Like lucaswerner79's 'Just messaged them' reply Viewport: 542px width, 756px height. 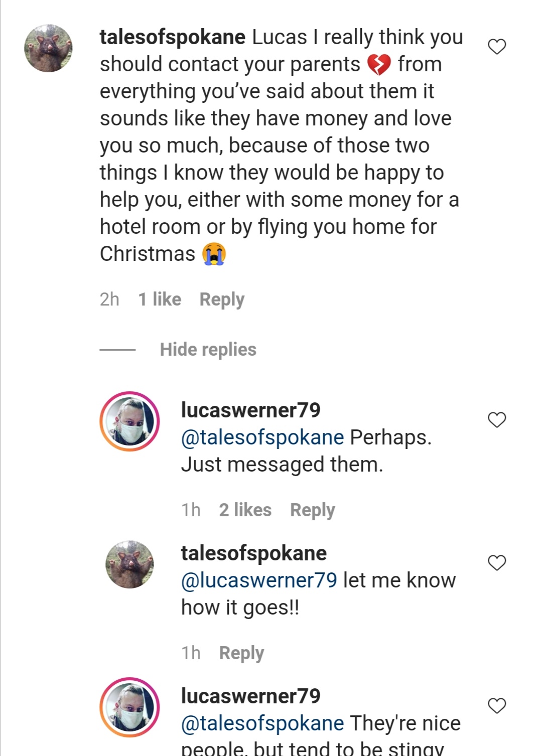497,420
